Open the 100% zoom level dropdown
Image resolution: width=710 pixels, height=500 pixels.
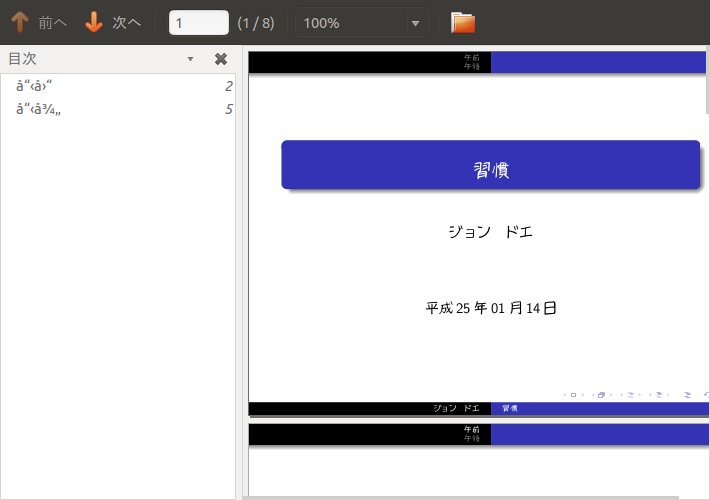pos(362,23)
